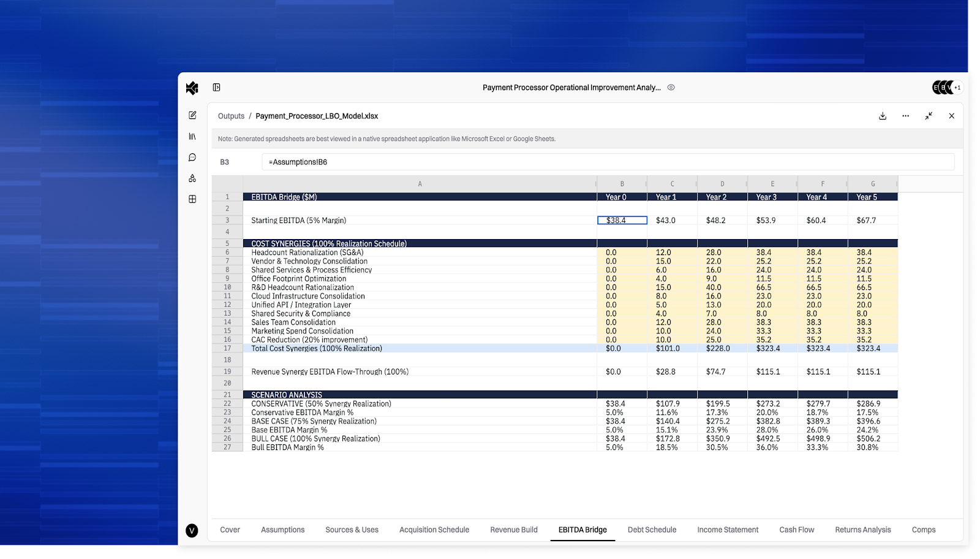Switch to the Cover sheet tab
The image size is (980, 559).
click(230, 530)
